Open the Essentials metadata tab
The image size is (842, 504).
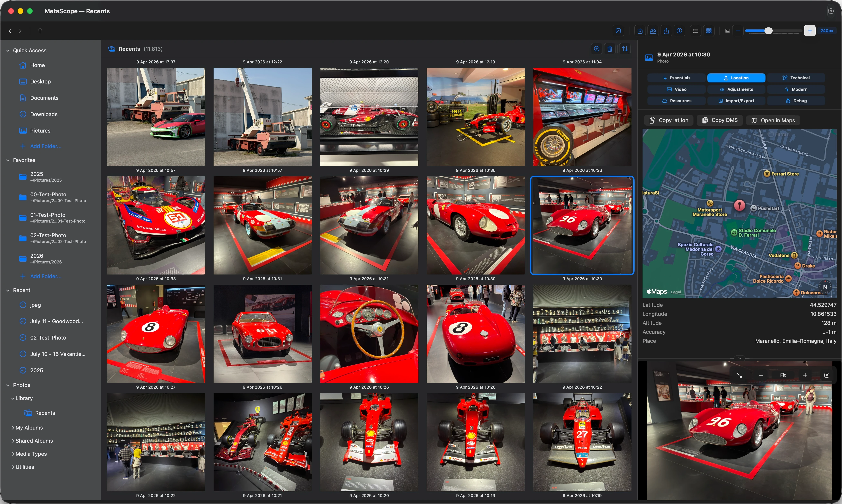point(677,78)
